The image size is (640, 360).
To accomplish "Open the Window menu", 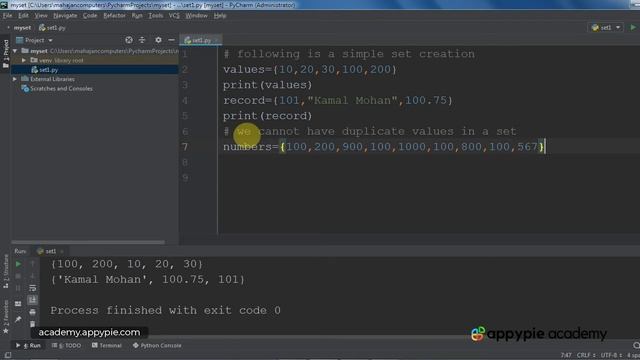I will (196, 16).
